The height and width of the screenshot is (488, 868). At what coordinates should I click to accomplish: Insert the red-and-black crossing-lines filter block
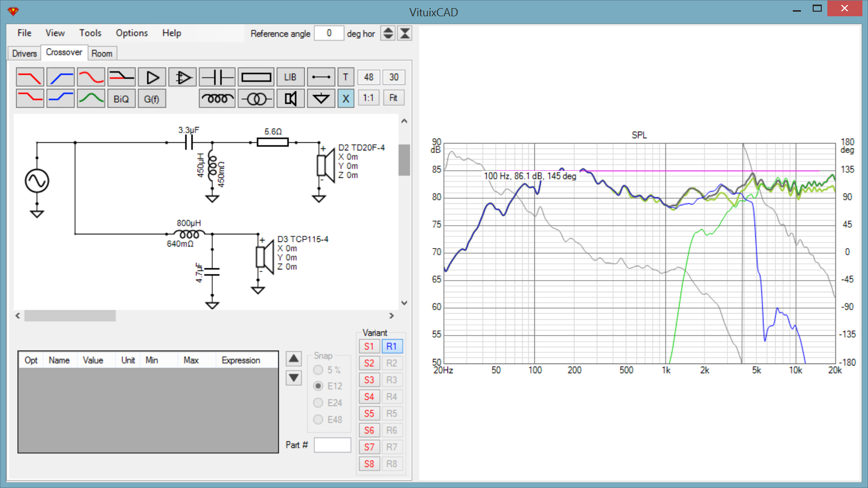click(x=121, y=77)
